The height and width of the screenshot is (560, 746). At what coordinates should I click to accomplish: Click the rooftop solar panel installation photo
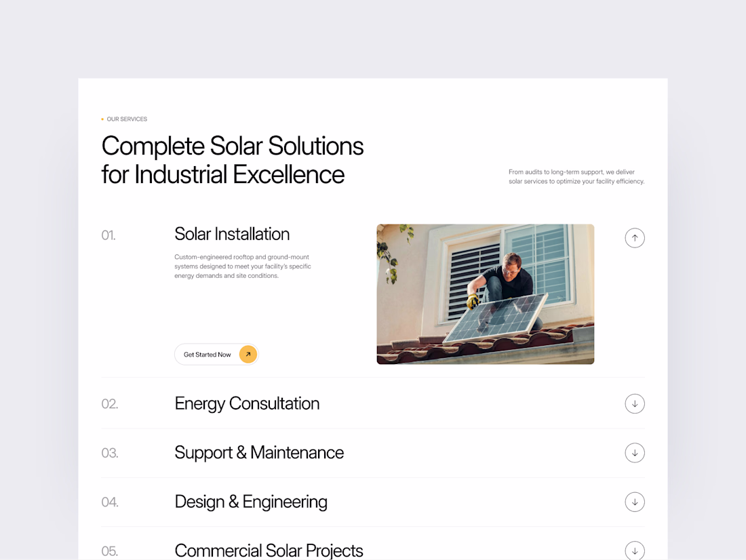point(486,294)
